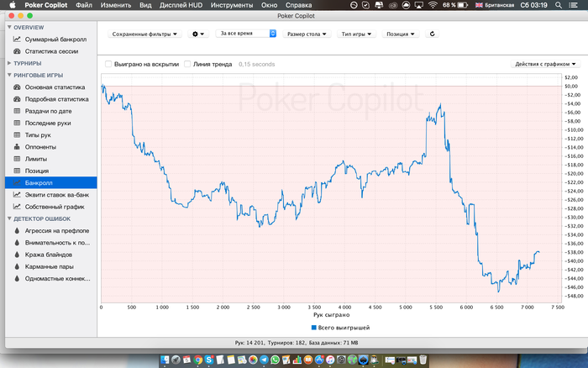Open the Справка menu
588x368 pixels.
(298, 5)
